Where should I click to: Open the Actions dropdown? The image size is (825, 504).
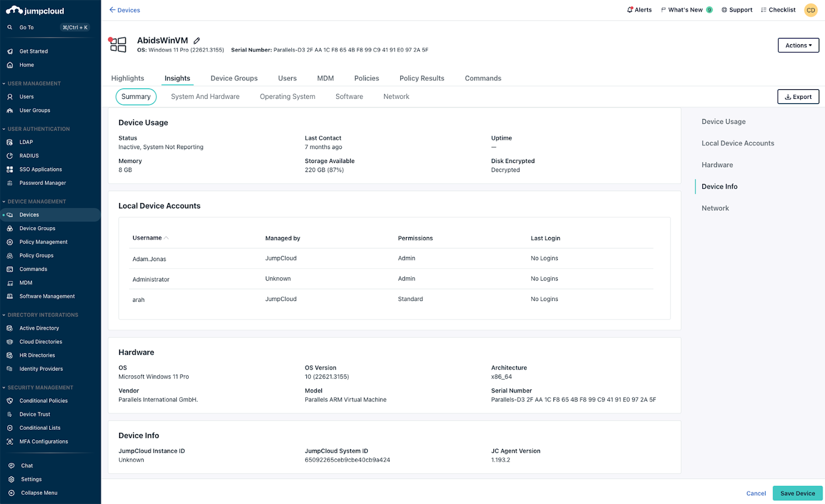pos(798,45)
